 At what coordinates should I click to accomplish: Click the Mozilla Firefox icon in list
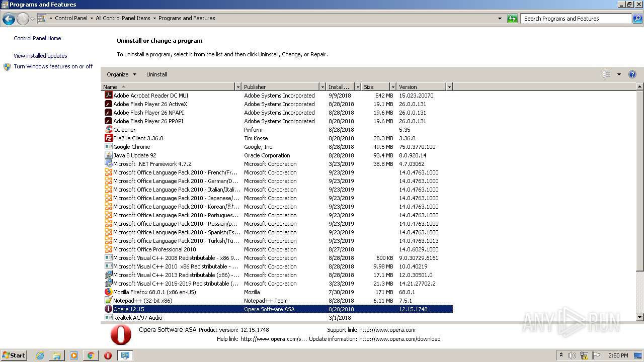coord(108,292)
